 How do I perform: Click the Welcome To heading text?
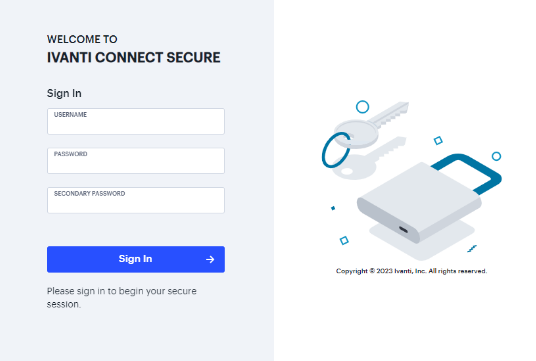pyautogui.click(x=82, y=39)
